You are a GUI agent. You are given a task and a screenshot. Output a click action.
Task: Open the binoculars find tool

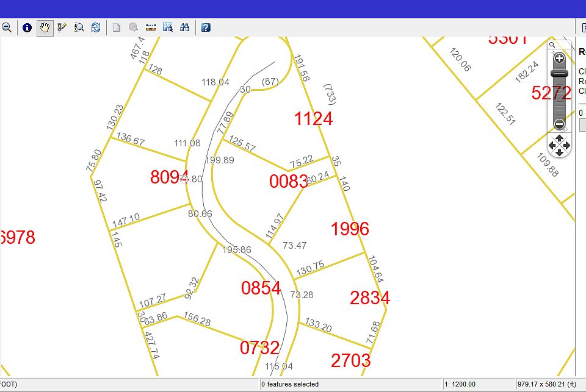(184, 27)
